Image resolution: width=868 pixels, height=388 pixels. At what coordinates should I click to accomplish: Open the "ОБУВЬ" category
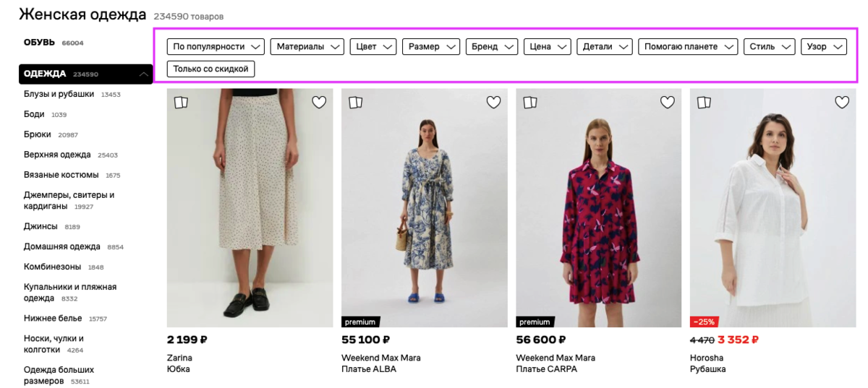[39, 43]
